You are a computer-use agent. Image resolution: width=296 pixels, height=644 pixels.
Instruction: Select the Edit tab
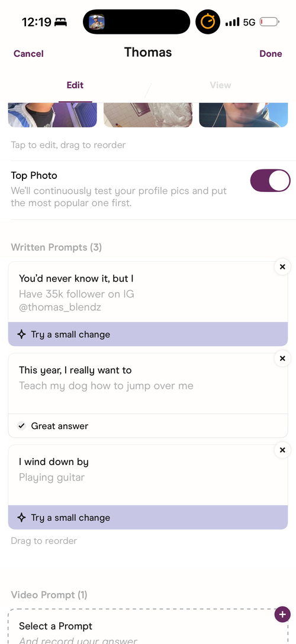tap(75, 85)
